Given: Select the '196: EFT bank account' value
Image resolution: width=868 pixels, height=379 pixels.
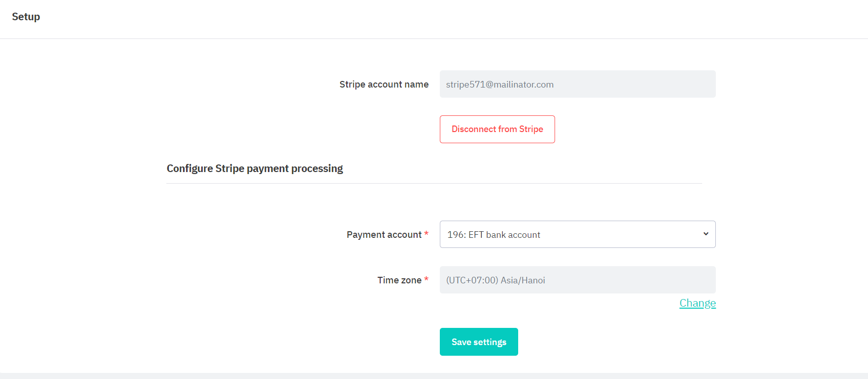Looking at the screenshot, I should (493, 235).
